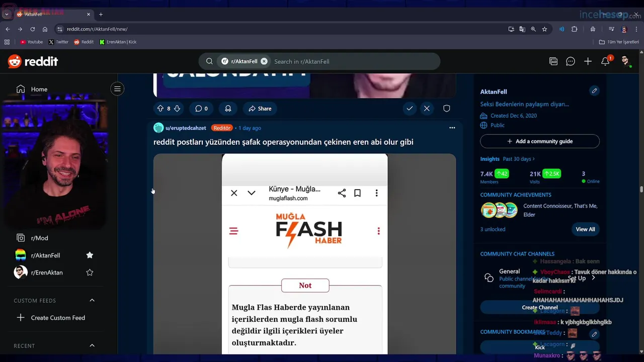Viewport: 644px width, 362px height.
Task: Click the Reditör flair tag
Action: click(x=222, y=128)
